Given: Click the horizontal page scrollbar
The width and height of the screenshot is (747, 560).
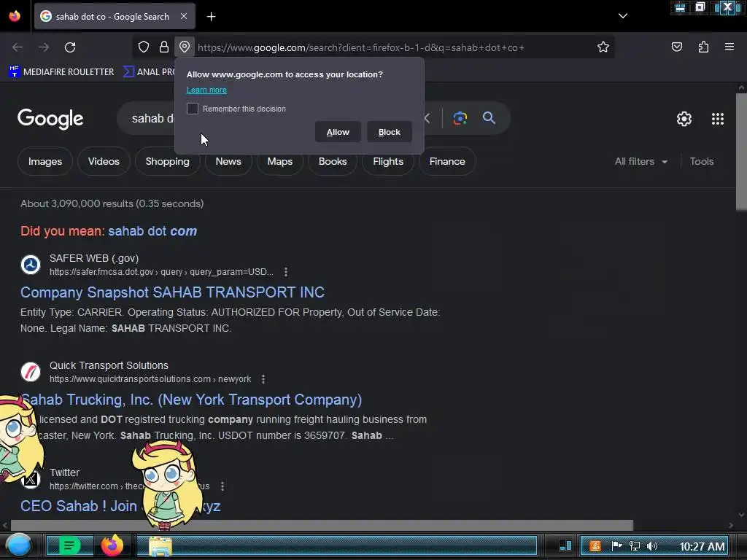Looking at the screenshot, I should pyautogui.click(x=322, y=525).
